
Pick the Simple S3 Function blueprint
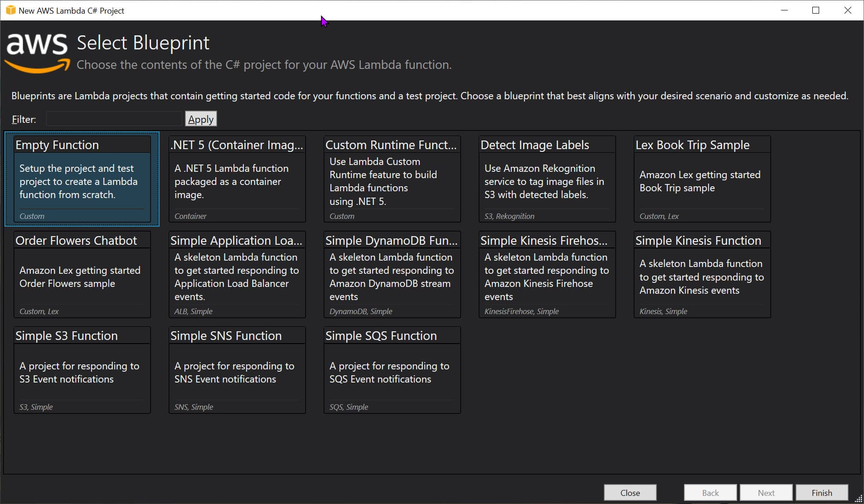pos(82,370)
